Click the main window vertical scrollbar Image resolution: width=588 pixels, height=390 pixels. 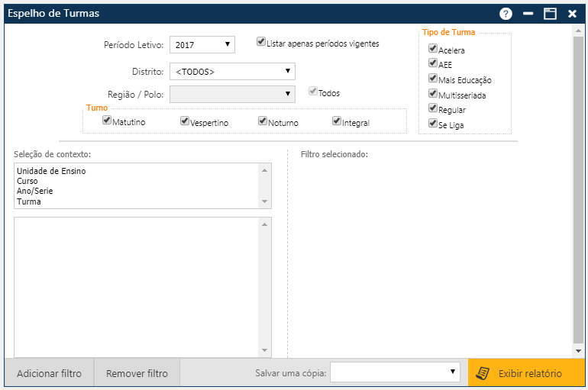[578, 191]
